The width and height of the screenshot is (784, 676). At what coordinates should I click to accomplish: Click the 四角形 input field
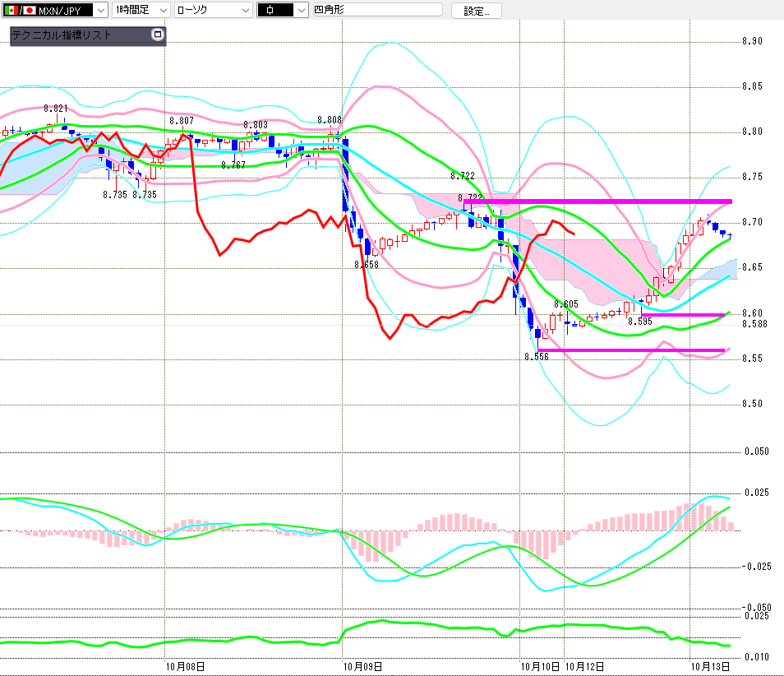pos(377,10)
